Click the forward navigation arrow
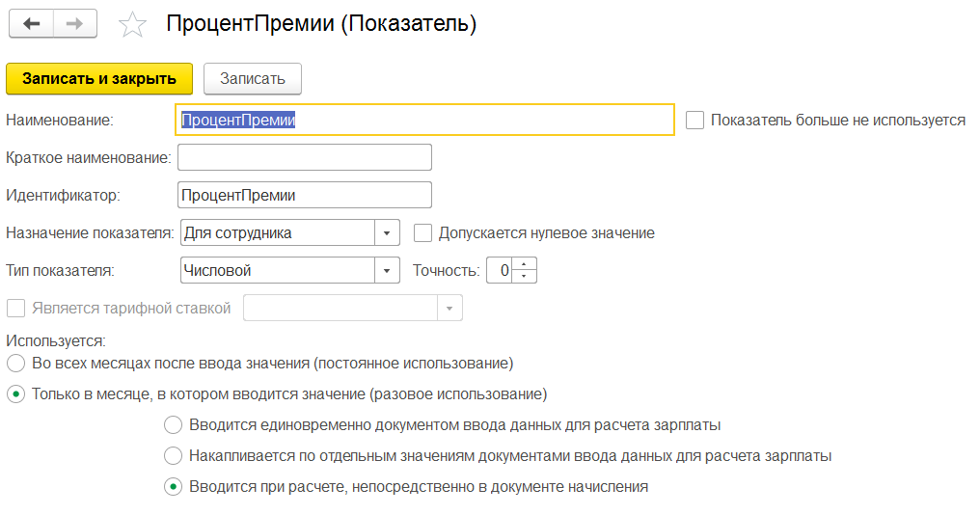The image size is (980, 515). (74, 23)
